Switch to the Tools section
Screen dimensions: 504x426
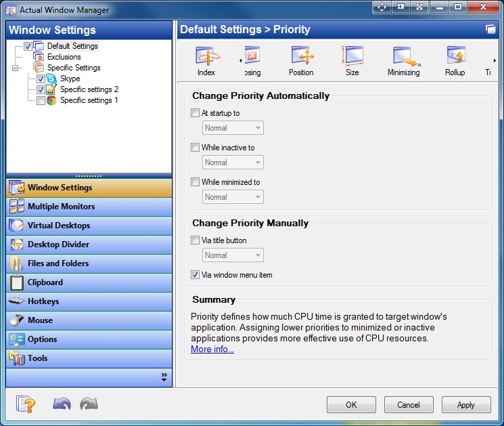click(89, 358)
